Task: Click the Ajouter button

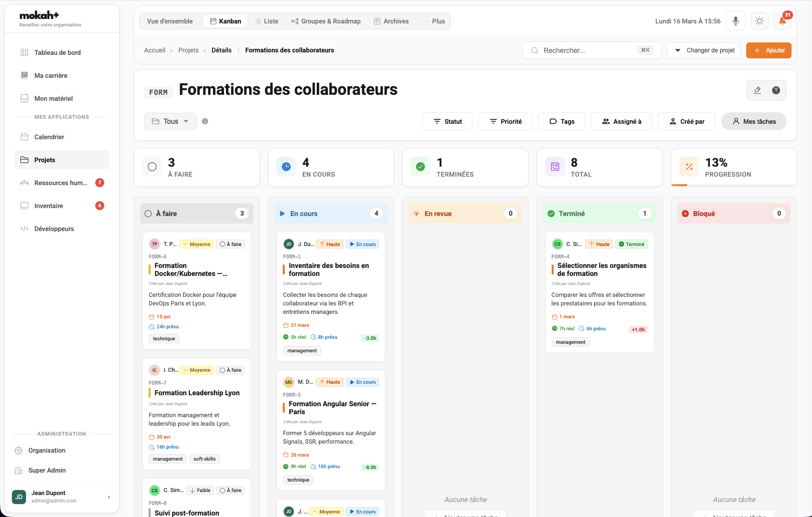Action: (769, 50)
